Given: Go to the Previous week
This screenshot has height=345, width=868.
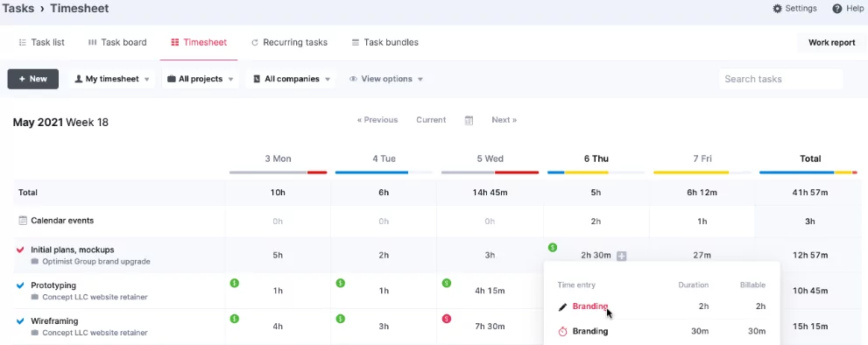Looking at the screenshot, I should [378, 120].
